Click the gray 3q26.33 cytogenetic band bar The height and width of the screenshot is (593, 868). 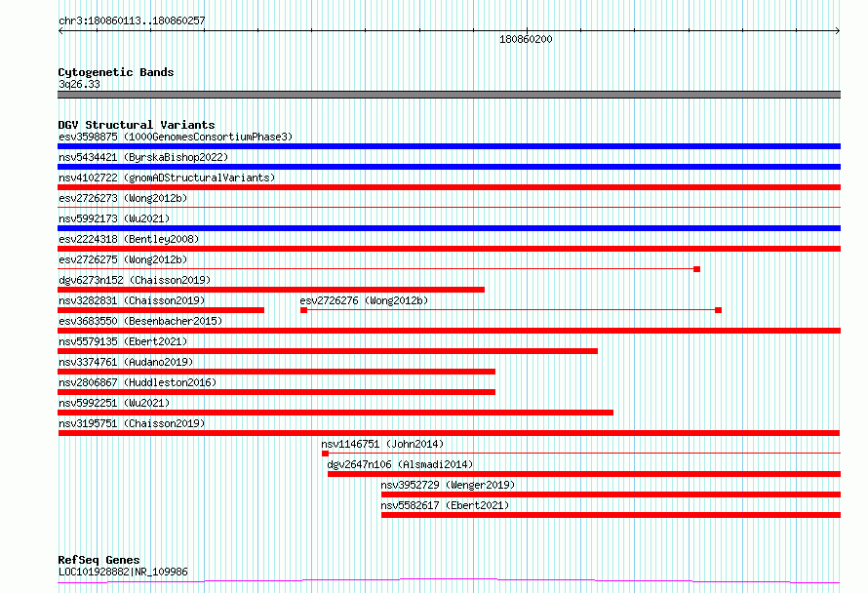pos(449,95)
